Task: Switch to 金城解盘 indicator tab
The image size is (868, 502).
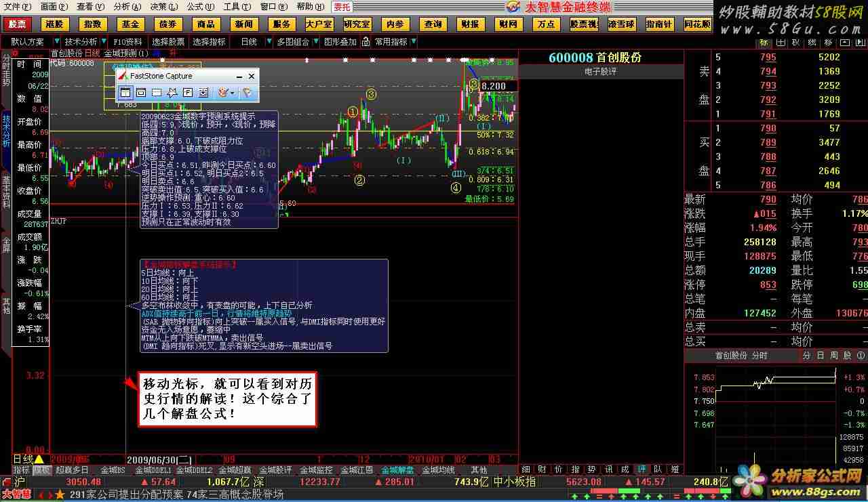Action: coord(399,469)
